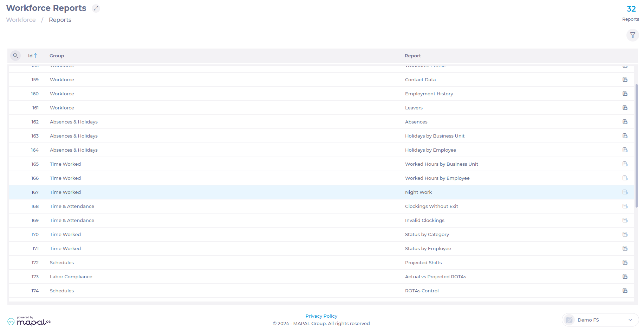Screen dimensions: 644x330
Task: Open report icon for Worked Hours by Business Unit
Action: coord(625,164)
